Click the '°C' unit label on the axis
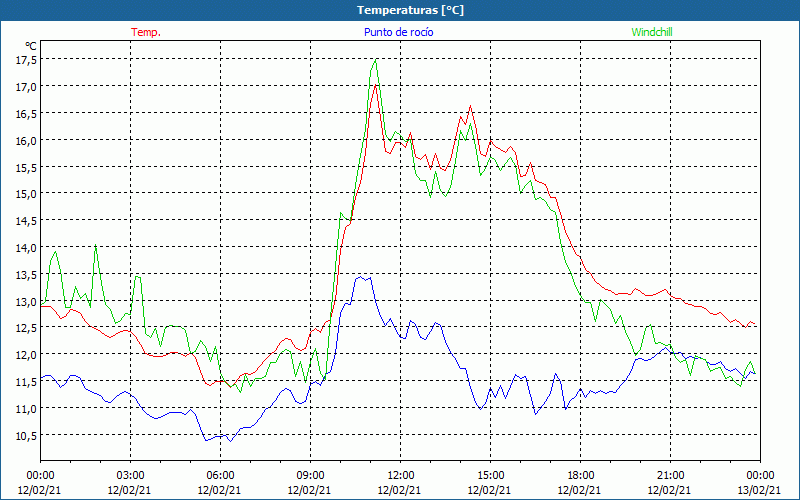800x500 pixels. 31,46
